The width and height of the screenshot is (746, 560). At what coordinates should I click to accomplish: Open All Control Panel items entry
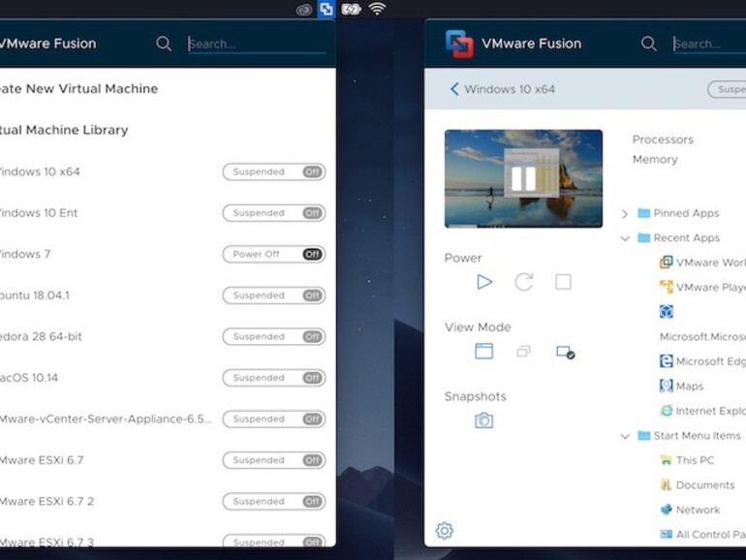coord(702,534)
